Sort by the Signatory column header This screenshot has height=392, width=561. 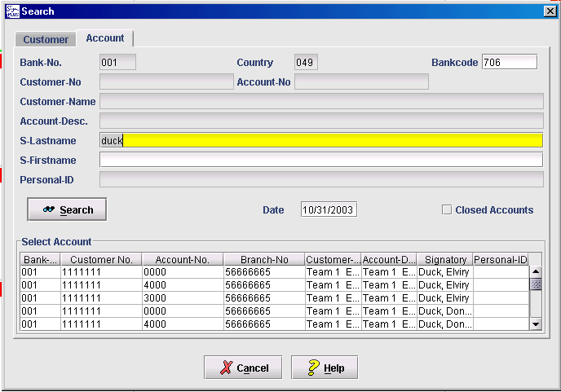click(x=445, y=259)
